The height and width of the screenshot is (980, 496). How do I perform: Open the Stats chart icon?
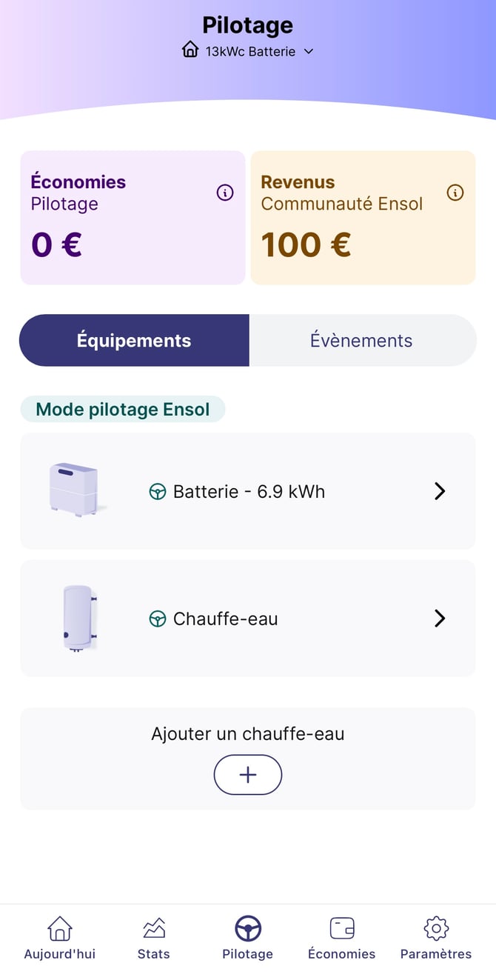point(154,928)
